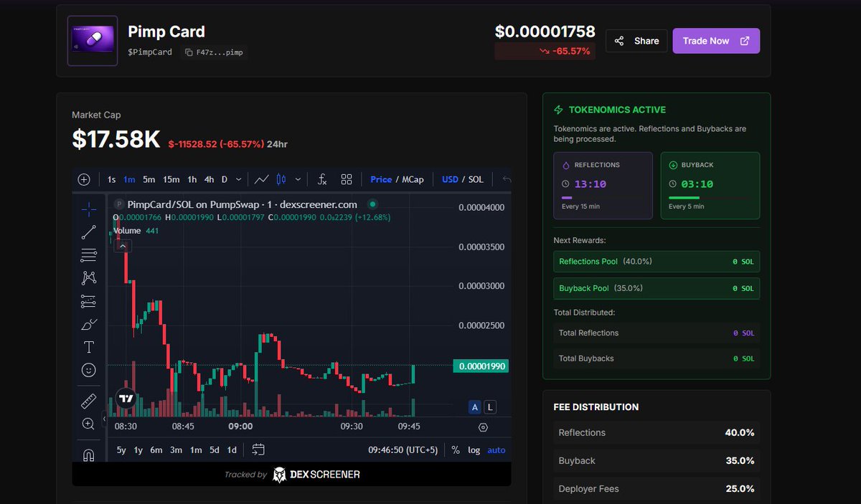Open the Indicators (fx) panel
The width and height of the screenshot is (861, 504).
tap(321, 179)
